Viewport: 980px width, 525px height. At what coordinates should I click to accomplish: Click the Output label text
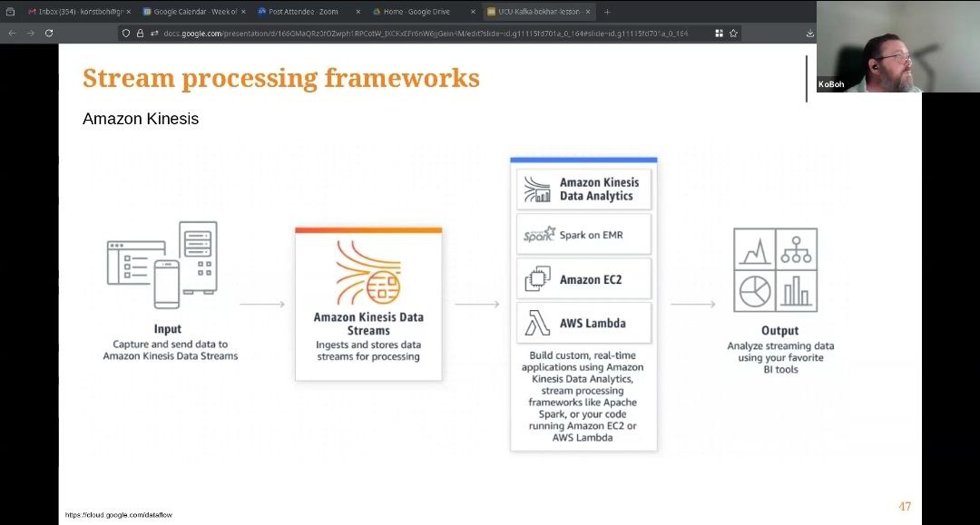[780, 331]
